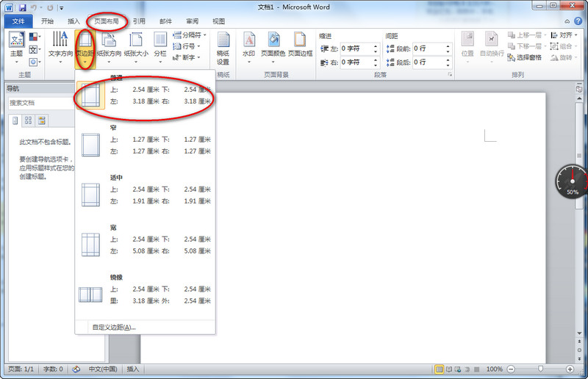Switch to the 开始 tab
Screen dimensions: 588x379
pos(47,21)
